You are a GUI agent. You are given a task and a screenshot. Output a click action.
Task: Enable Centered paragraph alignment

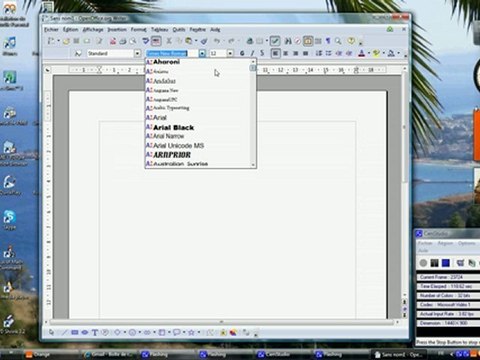[285, 53]
